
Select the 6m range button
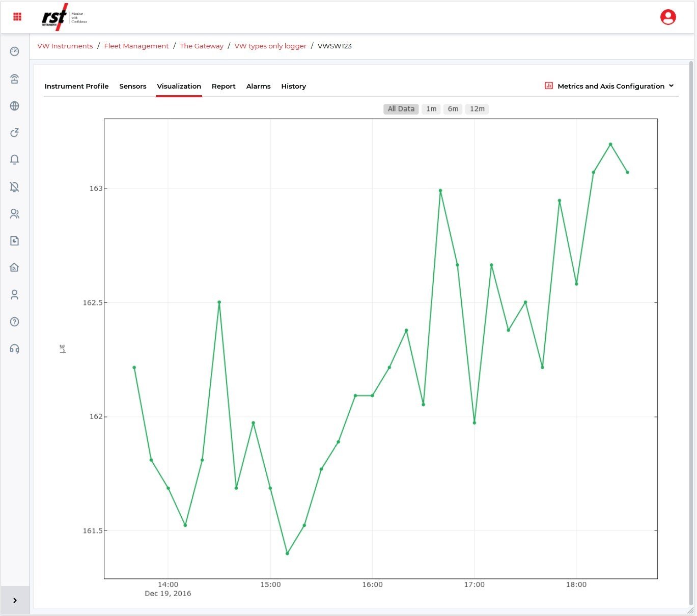point(453,109)
